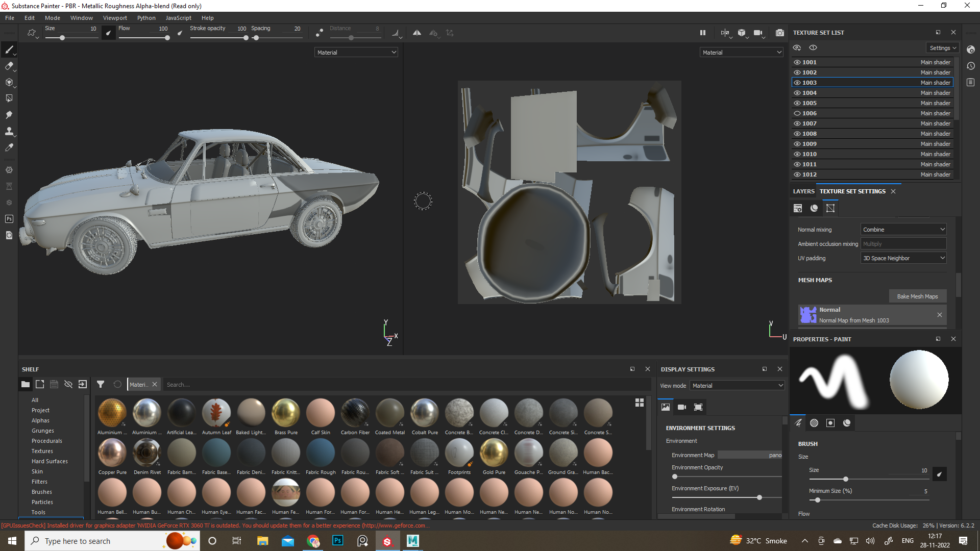
Task: Click the Photoshop export icon in left toolbar
Action: point(9,219)
